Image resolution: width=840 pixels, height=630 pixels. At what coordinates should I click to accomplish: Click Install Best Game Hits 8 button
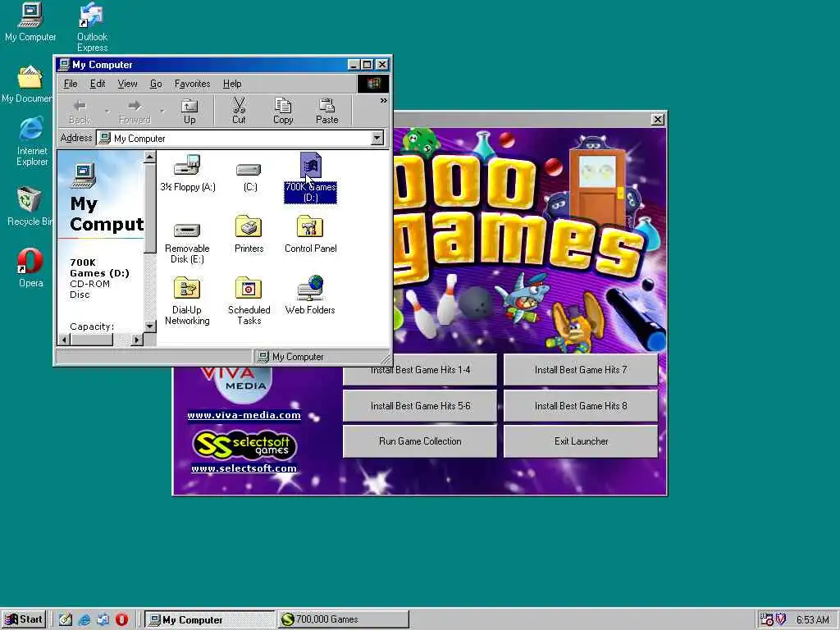point(581,405)
